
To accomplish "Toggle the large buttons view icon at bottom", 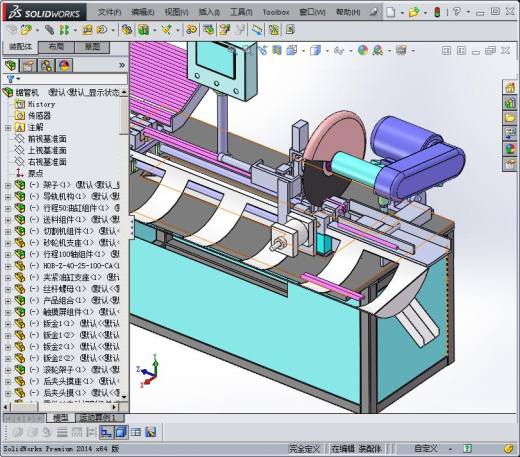I will point(106,432).
